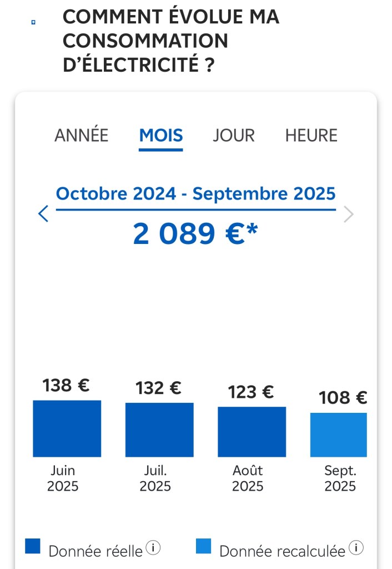
Task: Show the HEURE view tab
Action: [x=311, y=135]
